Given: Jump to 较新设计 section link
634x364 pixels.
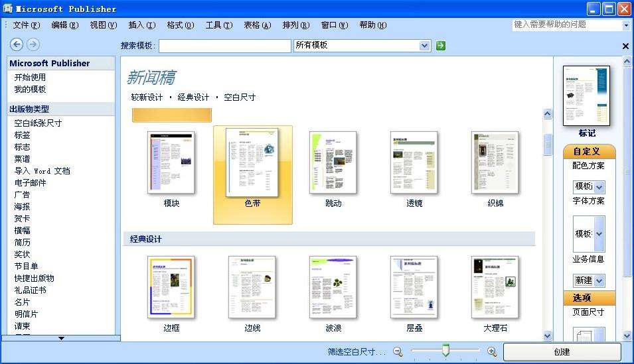Looking at the screenshot, I should pos(147,97).
